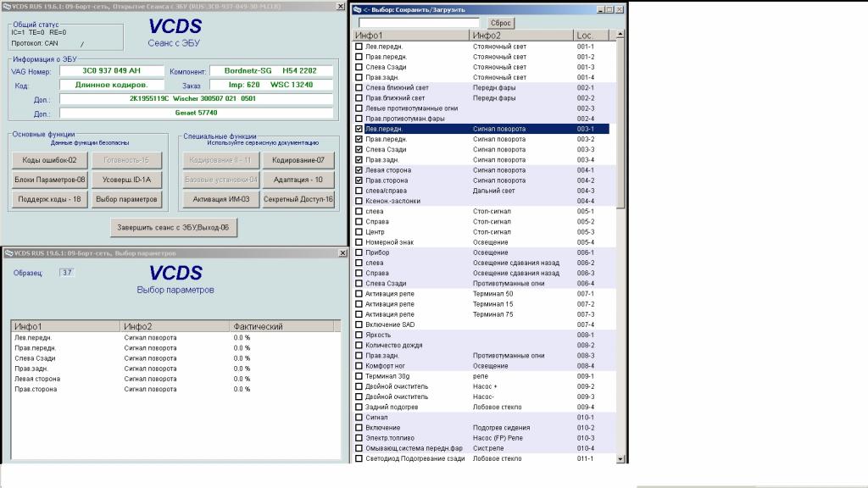Select "Левая сторона" row in parameters window
868x488 pixels.
[x=175, y=379]
